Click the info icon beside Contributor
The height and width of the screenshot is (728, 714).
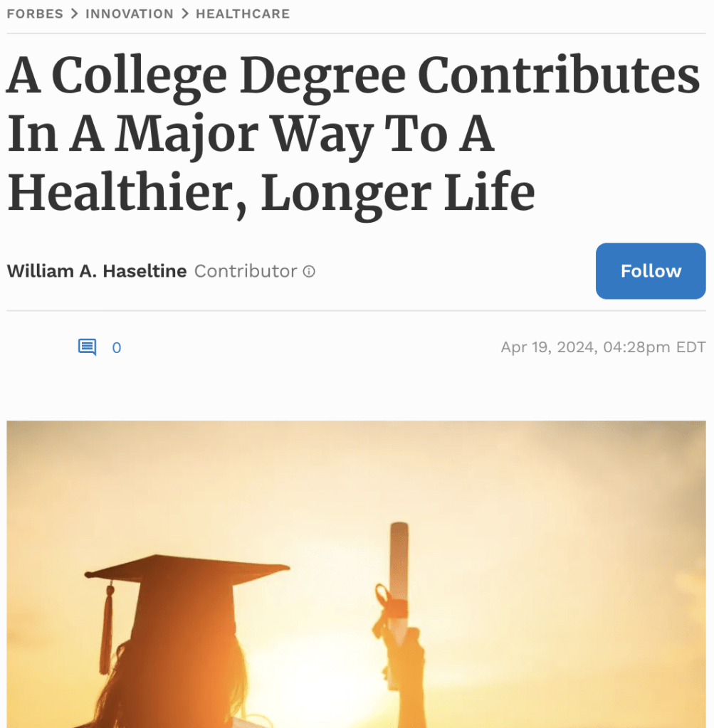click(x=309, y=271)
